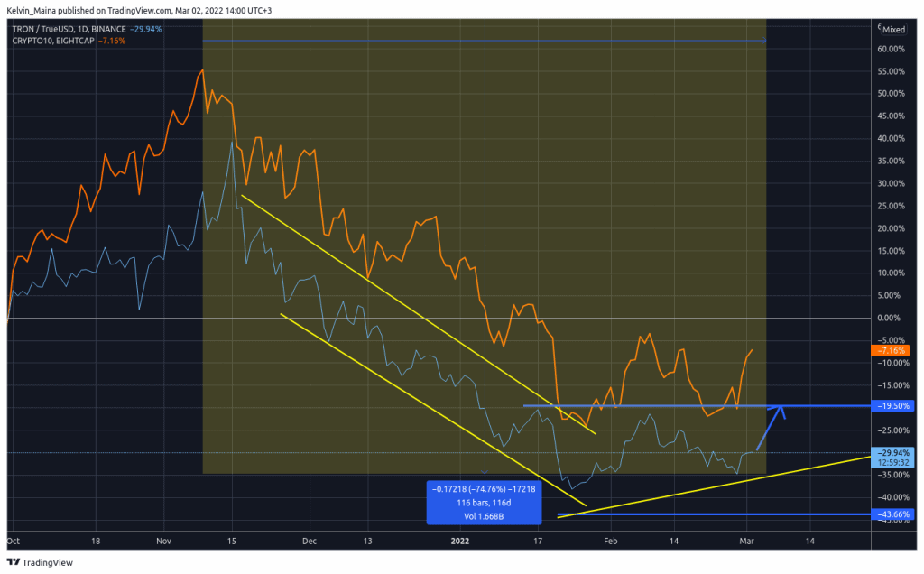Click the '116 bars, 116d' measurement line

pyautogui.click(x=484, y=503)
